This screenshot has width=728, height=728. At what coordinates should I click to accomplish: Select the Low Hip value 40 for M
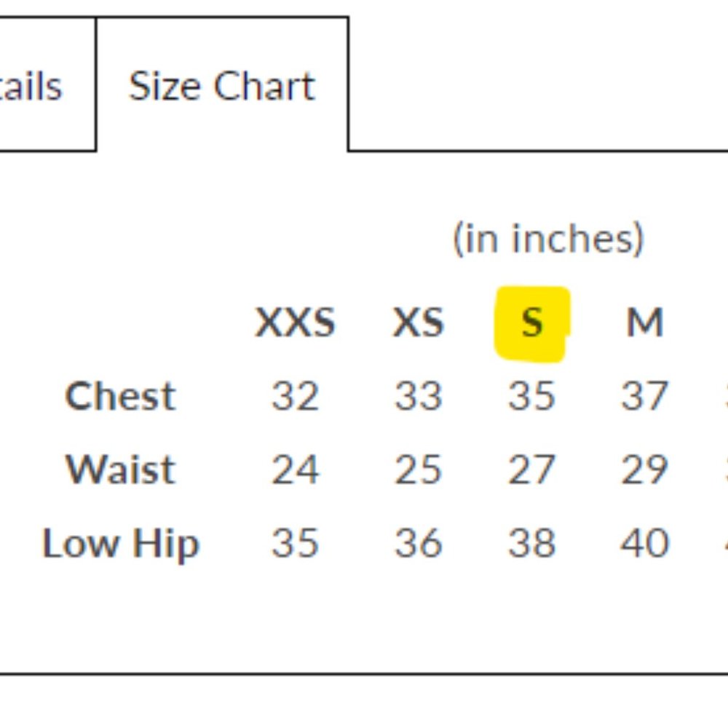point(645,543)
